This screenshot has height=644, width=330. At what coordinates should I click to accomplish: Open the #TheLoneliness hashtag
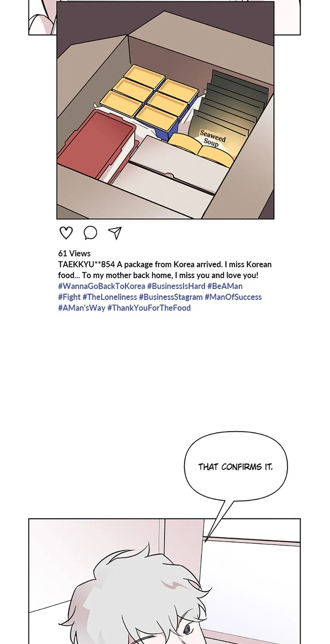[x=110, y=297]
